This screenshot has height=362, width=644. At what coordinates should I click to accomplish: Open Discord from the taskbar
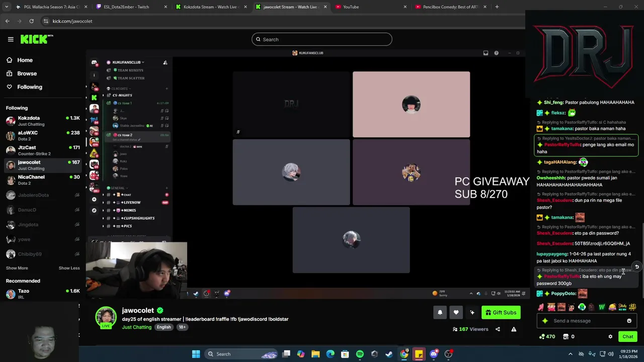tap(434, 354)
